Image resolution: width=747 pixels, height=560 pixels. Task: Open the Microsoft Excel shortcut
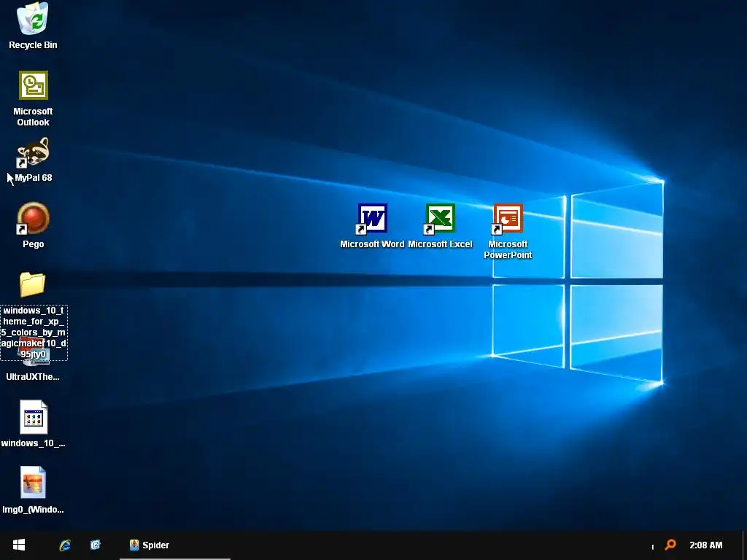tap(440, 219)
